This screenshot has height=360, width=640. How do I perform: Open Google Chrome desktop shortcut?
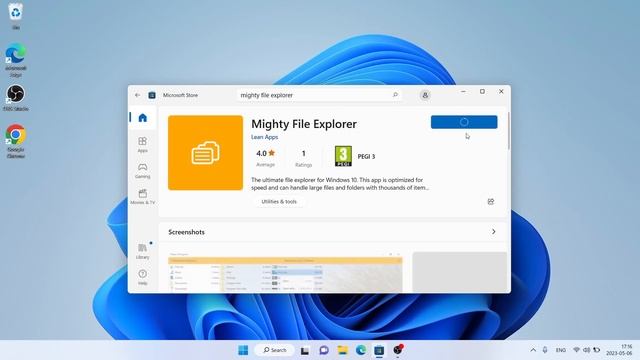16,140
